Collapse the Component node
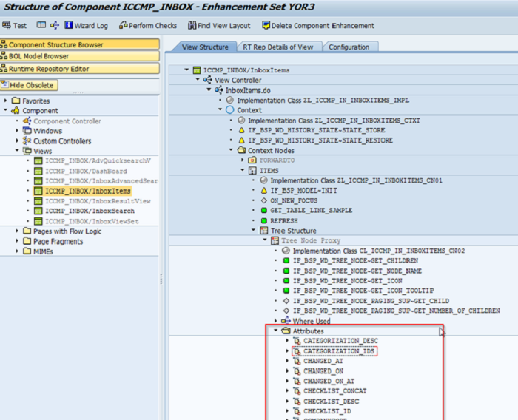This screenshot has width=518, height=420. pyautogui.click(x=5, y=110)
